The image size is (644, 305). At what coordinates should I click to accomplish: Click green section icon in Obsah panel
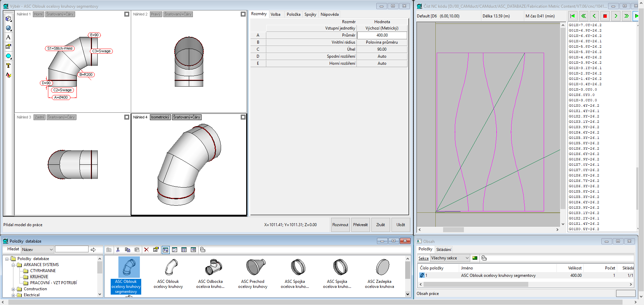[x=475, y=258]
